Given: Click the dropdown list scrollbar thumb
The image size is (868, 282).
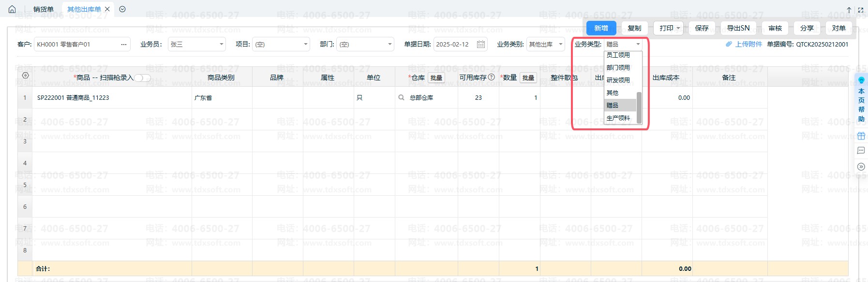Looking at the screenshot, I should pos(639,108).
